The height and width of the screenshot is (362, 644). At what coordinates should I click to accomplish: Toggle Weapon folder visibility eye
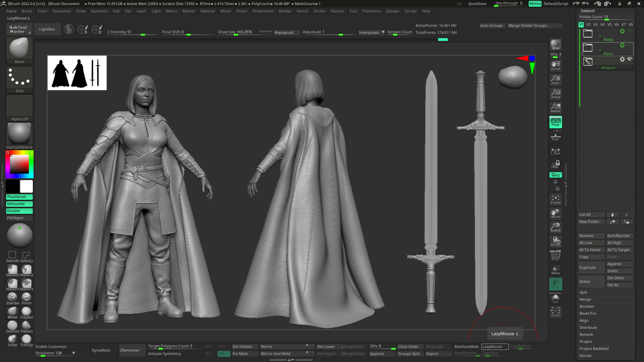(630, 59)
